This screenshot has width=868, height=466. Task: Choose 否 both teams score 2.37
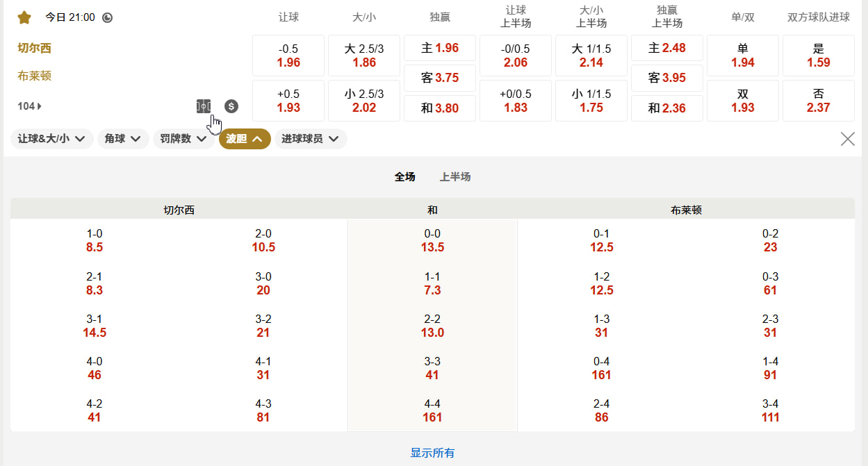click(819, 101)
